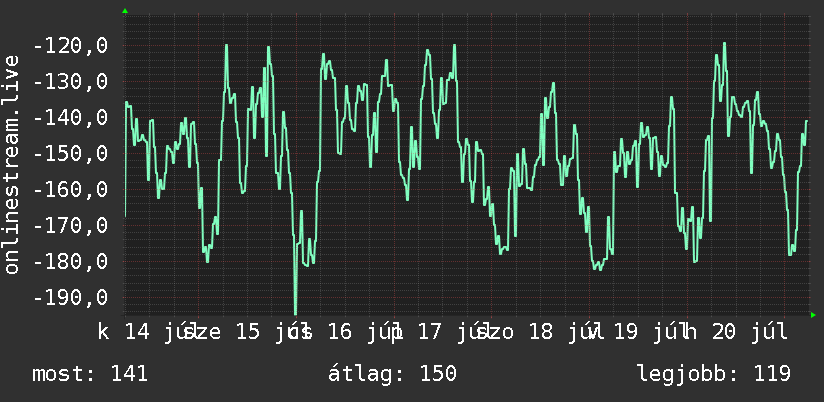The image size is (824, 402).
Task: Click the 'h 20 júl' date label
Action: 734,333
